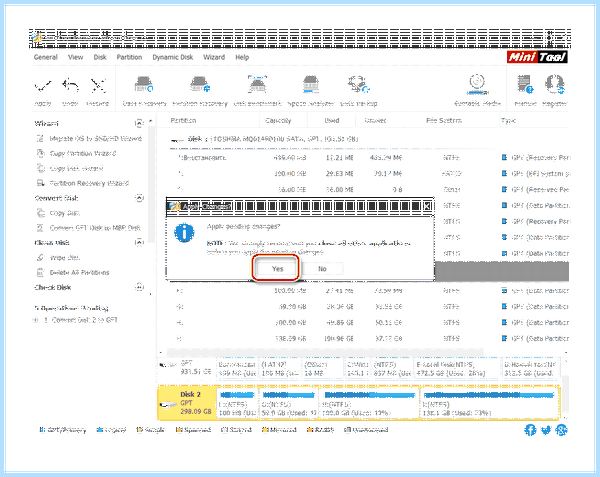Open the Disk menu
The image size is (600, 477).
point(100,57)
